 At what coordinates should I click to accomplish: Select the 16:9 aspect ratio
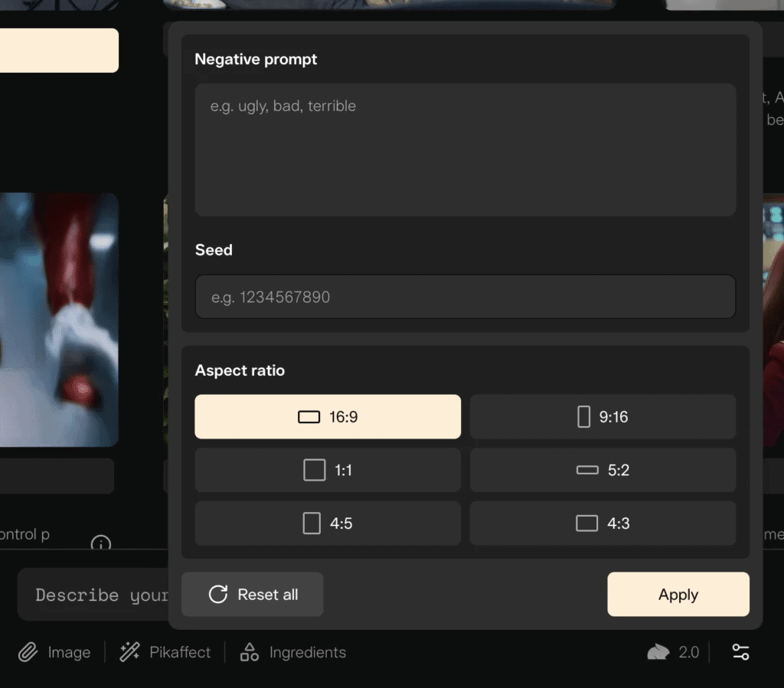pos(328,417)
